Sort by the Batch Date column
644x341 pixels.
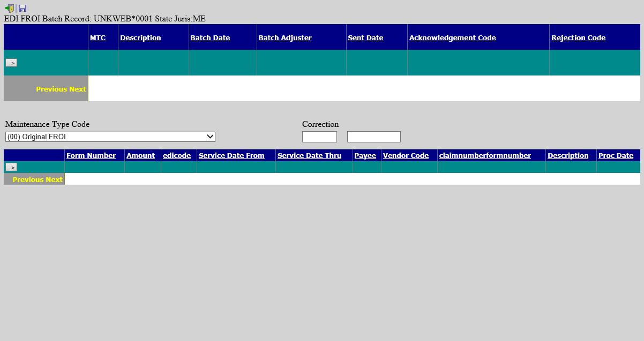point(210,38)
